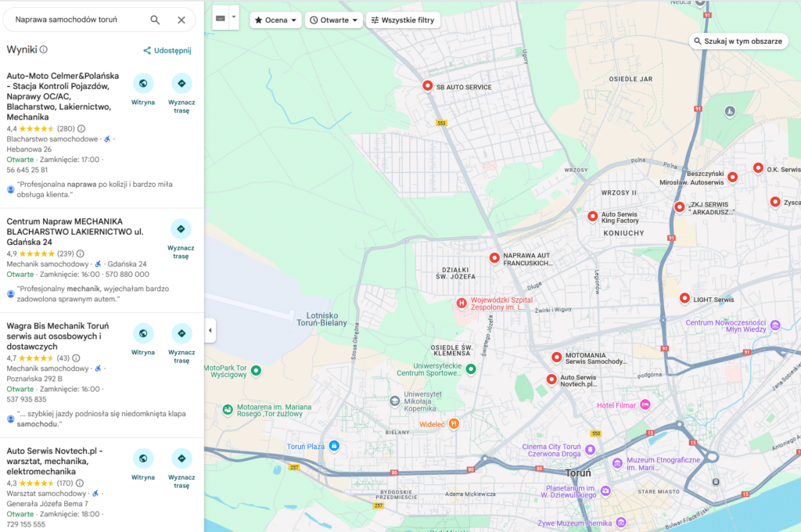Click the Wojewódzki Szpital Zespolony hospital marker
The image size is (801, 532).
[x=462, y=303]
